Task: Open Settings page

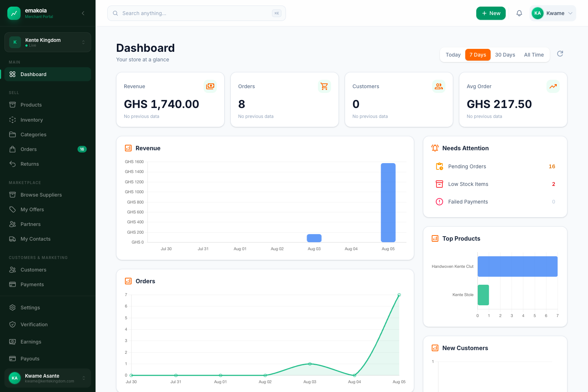Action: point(48,308)
